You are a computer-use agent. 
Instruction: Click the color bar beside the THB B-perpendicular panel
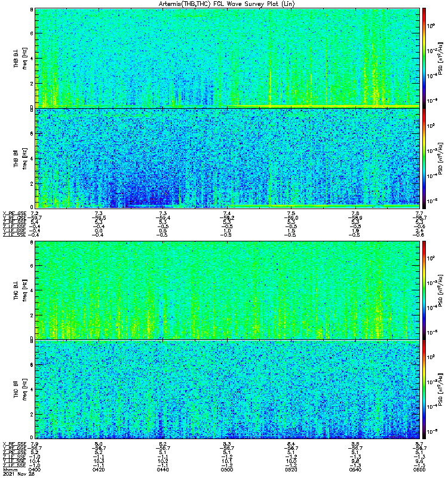(424, 58)
